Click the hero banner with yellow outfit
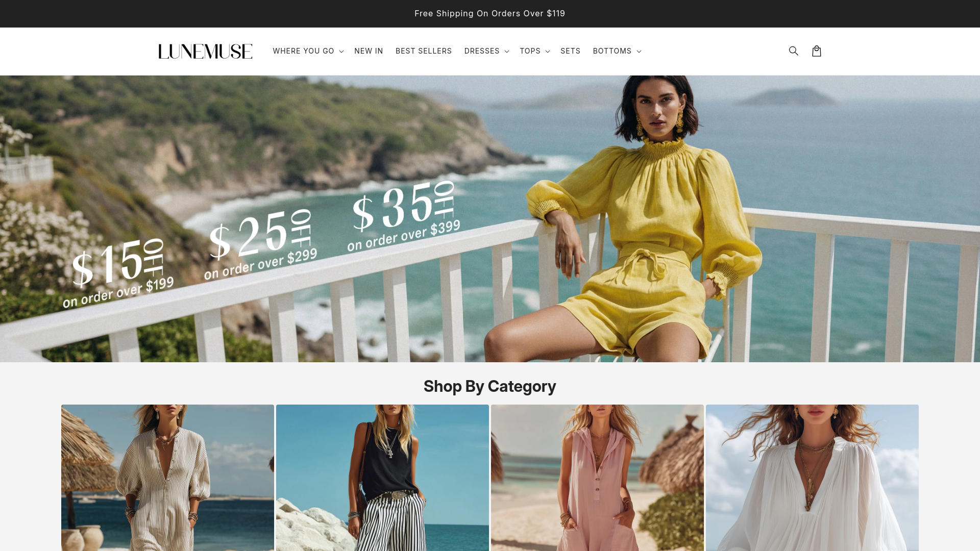Viewport: 980px width, 551px height. coord(490,219)
